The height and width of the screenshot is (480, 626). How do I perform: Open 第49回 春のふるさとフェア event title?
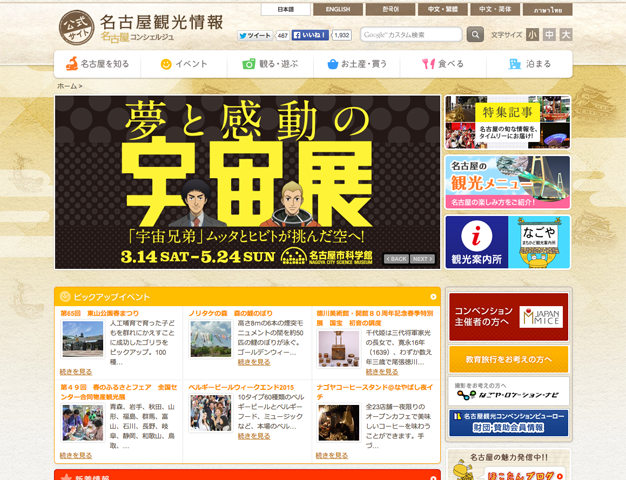(x=119, y=392)
